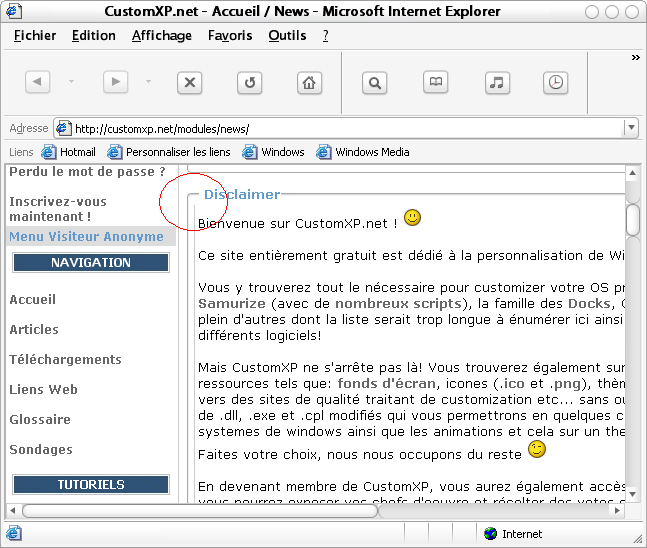The width and height of the screenshot is (647, 548).
Task: Open History with the clock icon
Action: (x=555, y=83)
